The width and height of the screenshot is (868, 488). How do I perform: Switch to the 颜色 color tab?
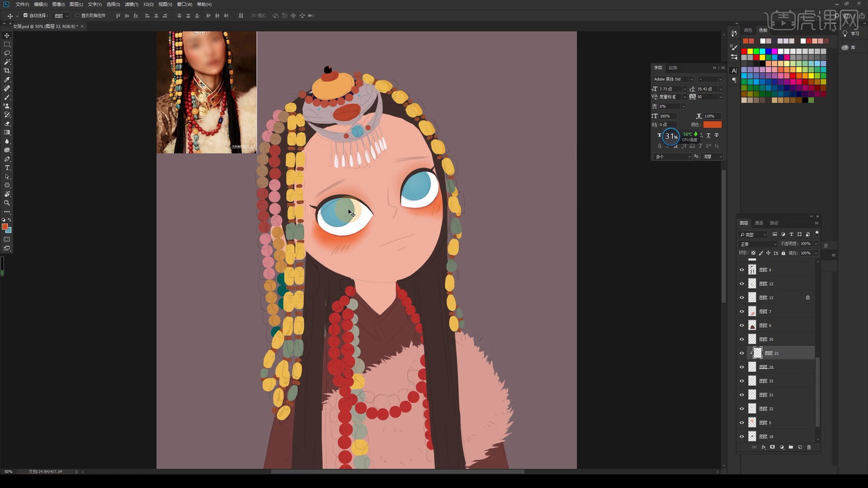(748, 30)
